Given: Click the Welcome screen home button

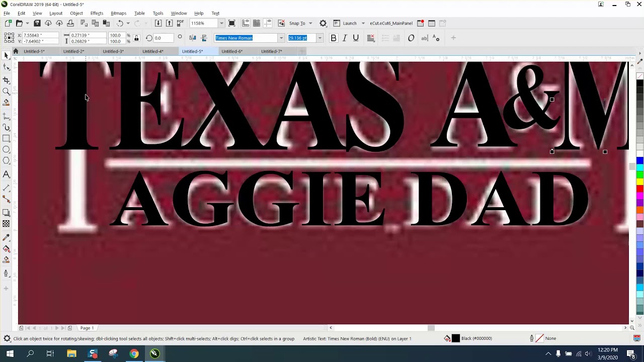Looking at the screenshot, I should point(16,51).
